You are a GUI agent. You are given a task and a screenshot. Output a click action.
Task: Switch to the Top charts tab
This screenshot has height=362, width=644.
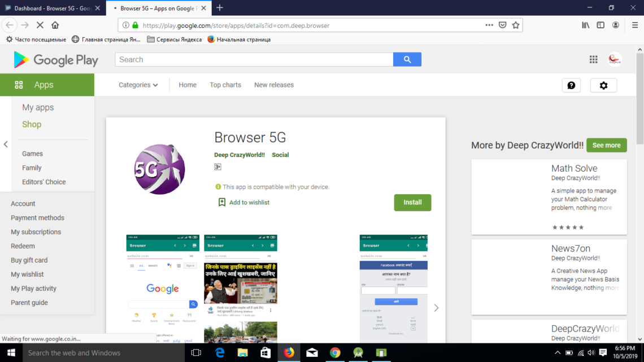coord(225,85)
